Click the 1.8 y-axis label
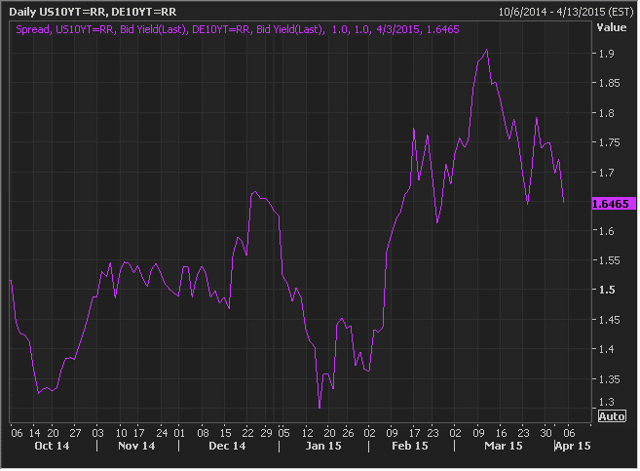Viewport: 640px width, 471px height. [608, 113]
